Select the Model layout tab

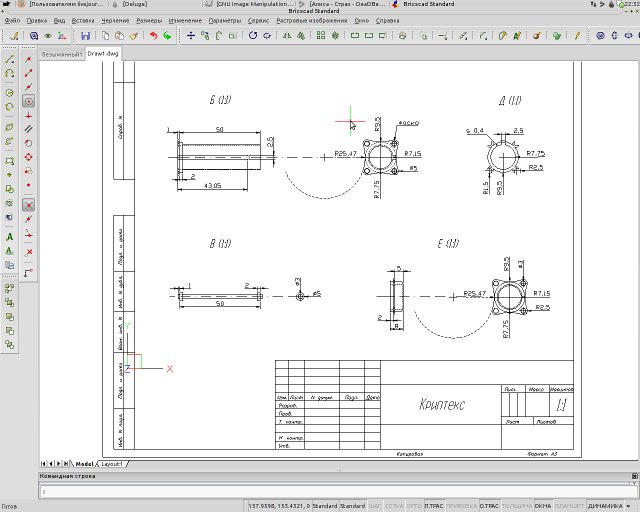[x=84, y=464]
